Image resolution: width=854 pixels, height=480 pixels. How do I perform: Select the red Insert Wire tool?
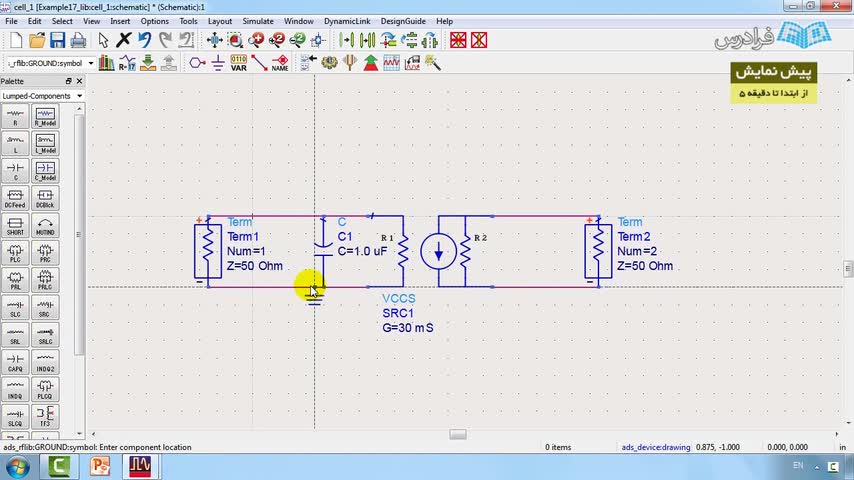click(259, 63)
